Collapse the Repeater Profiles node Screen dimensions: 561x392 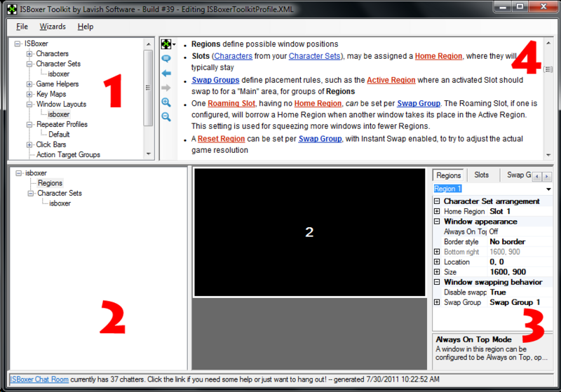(x=29, y=124)
